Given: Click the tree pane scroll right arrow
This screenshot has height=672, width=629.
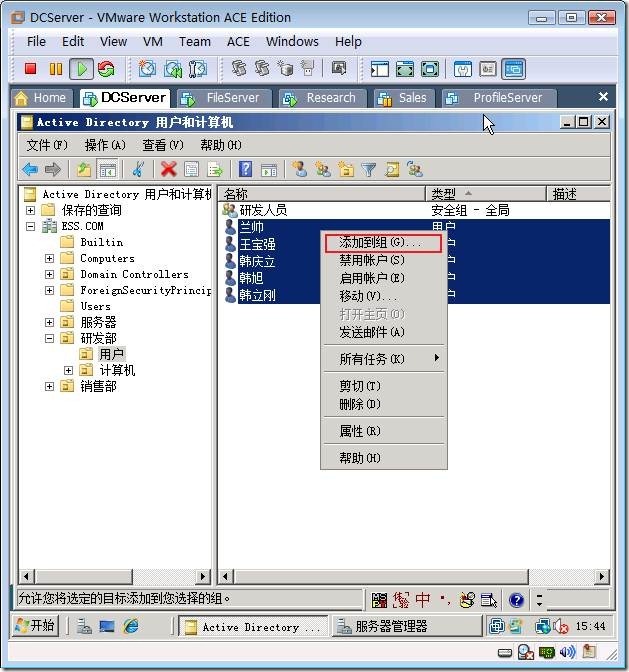Looking at the screenshot, I should tap(203, 576).
